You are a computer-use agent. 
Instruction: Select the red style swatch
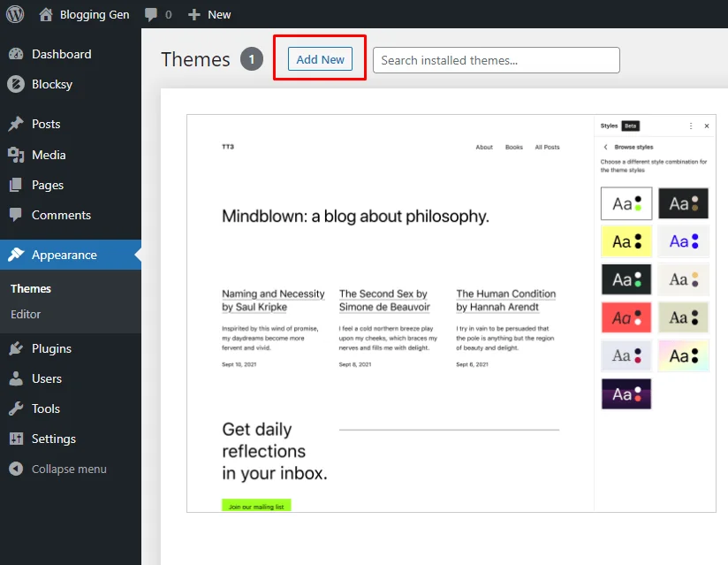626,317
